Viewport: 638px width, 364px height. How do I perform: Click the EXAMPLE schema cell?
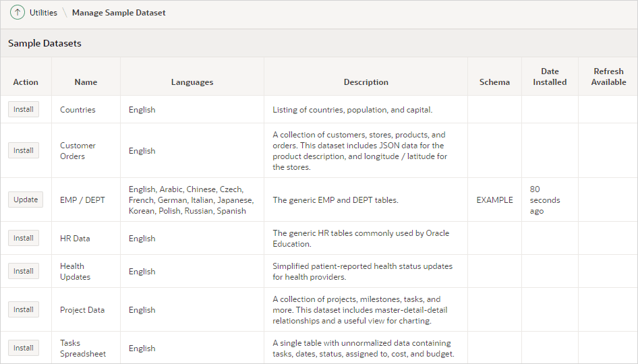pos(495,200)
